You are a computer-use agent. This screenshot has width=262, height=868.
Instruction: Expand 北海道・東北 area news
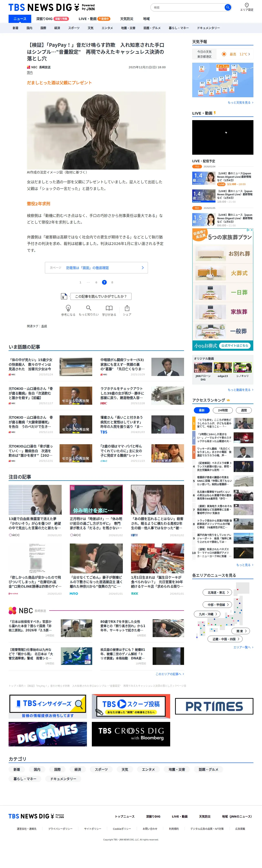[217, 592]
